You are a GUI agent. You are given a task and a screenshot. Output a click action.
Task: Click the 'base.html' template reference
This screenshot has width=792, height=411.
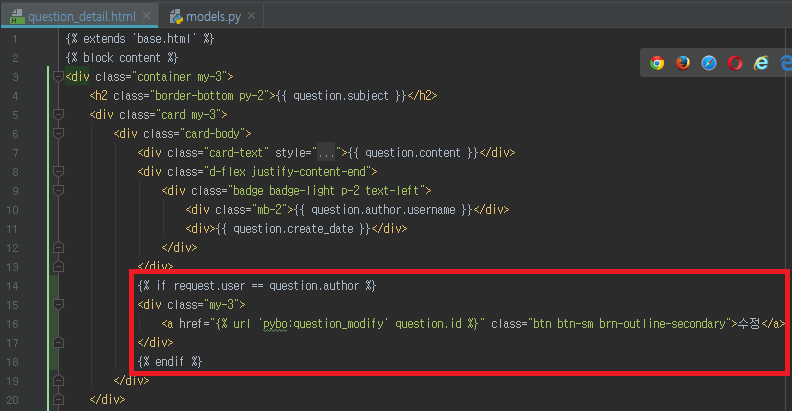click(x=164, y=39)
